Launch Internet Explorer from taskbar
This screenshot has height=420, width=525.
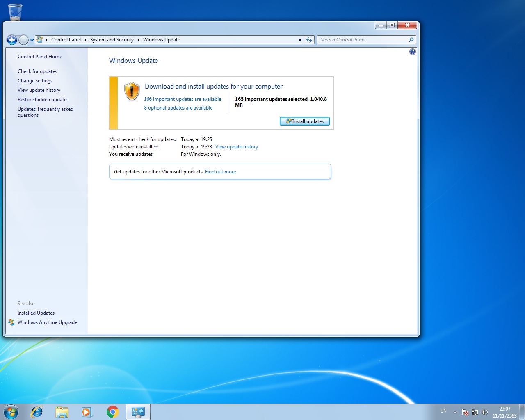[x=37, y=411]
